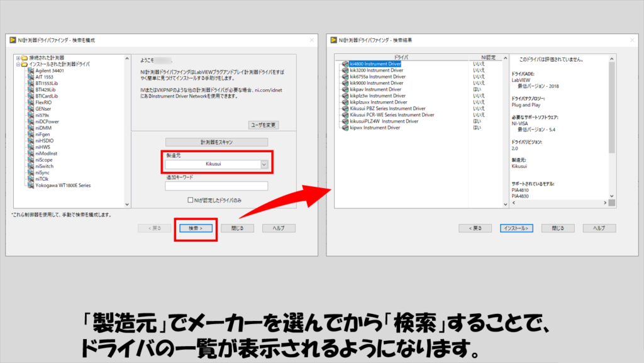Click the 追加キーワード keyword input field
644x363 pixels.
[x=216, y=186]
